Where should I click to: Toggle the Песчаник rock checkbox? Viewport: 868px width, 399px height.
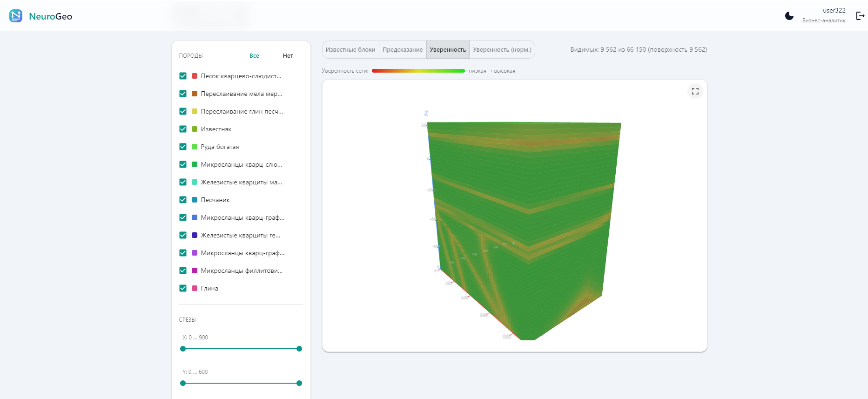(183, 200)
